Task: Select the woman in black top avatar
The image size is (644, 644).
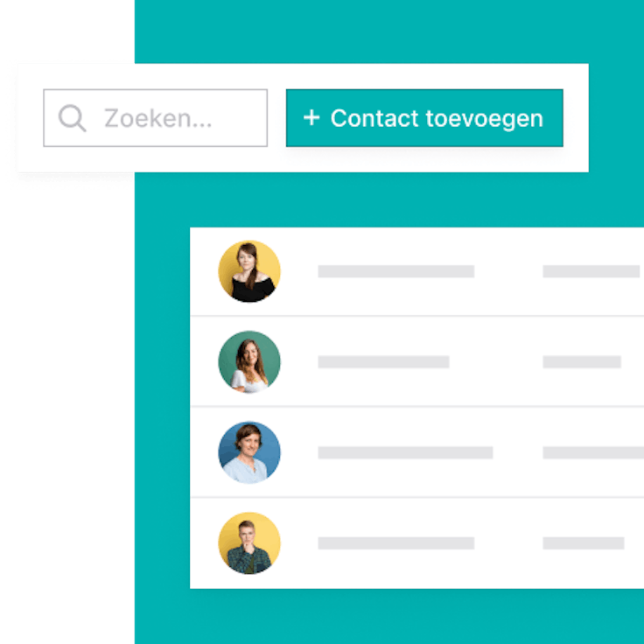Action: coord(249,271)
